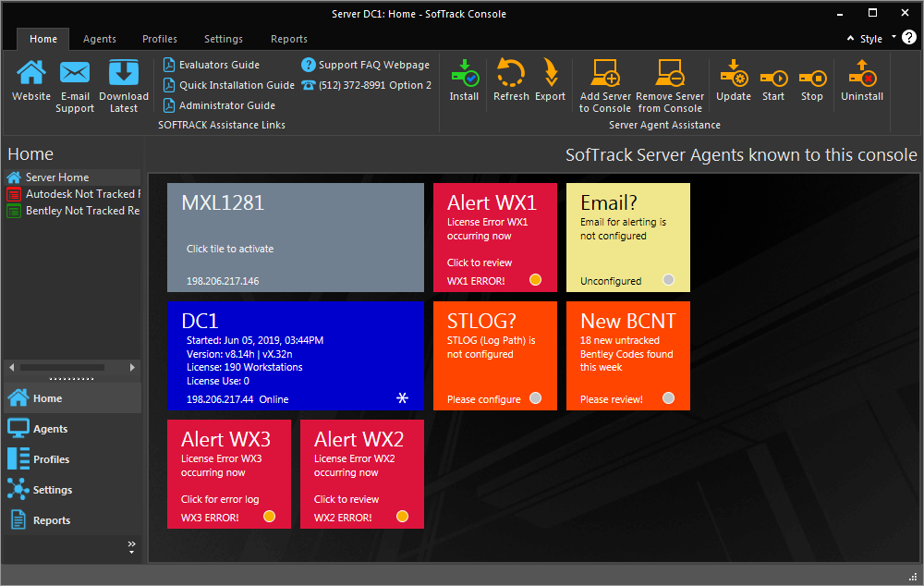Click the Home navigation pane button
The height and width of the screenshot is (586, 924).
pos(72,398)
